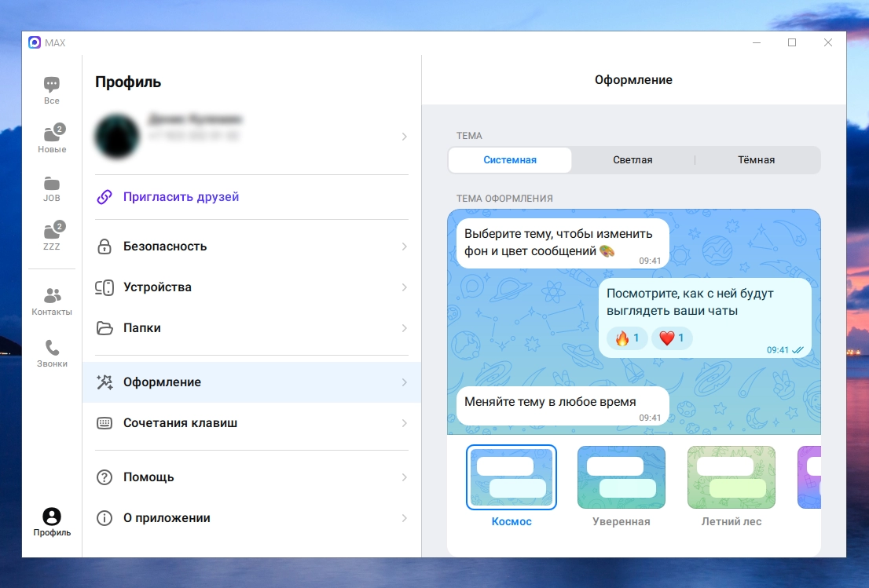Select the partially visible purple theme
Viewport: 869px width, 588px height.
809,477
